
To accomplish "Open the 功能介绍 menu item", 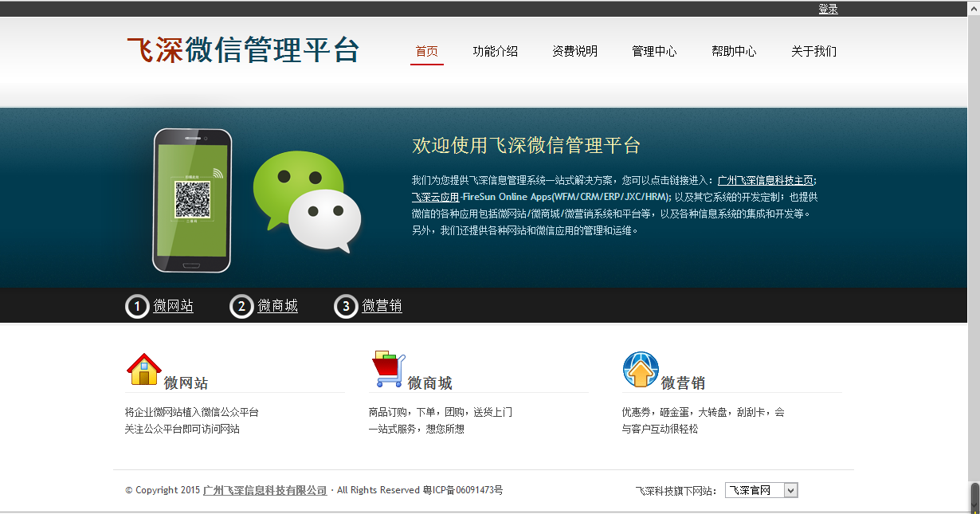I will [495, 52].
